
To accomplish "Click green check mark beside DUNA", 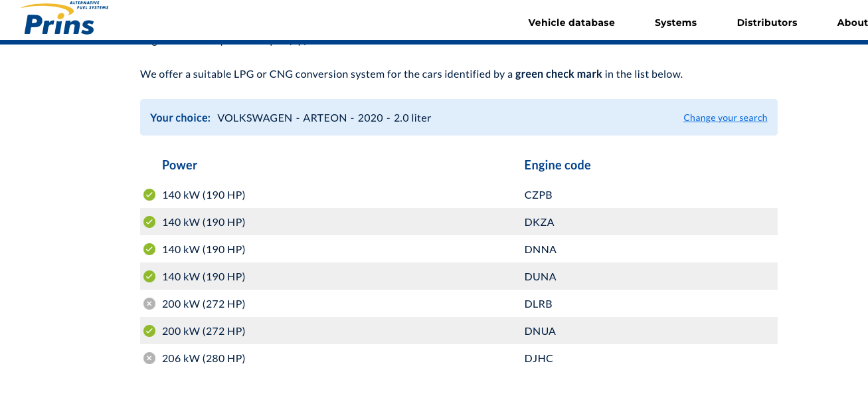I will click(149, 276).
